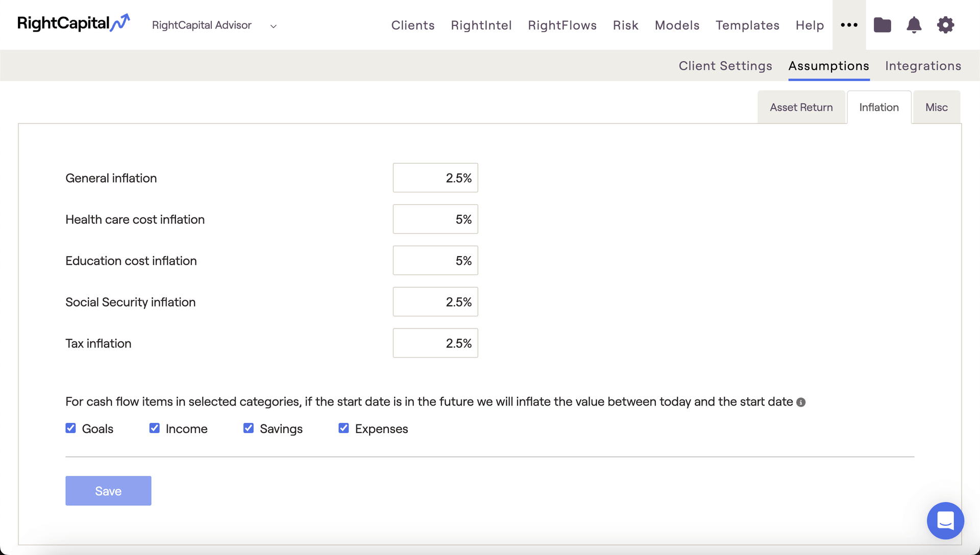This screenshot has height=555, width=980.
Task: Click the RightCapital logo
Action: (73, 23)
